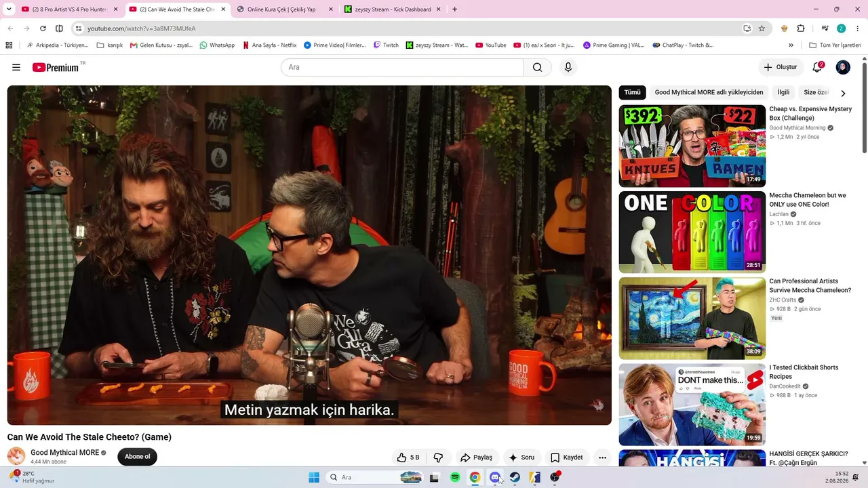The height and width of the screenshot is (488, 868).
Task: Open the karışık bookmarks folder
Action: pos(110,45)
